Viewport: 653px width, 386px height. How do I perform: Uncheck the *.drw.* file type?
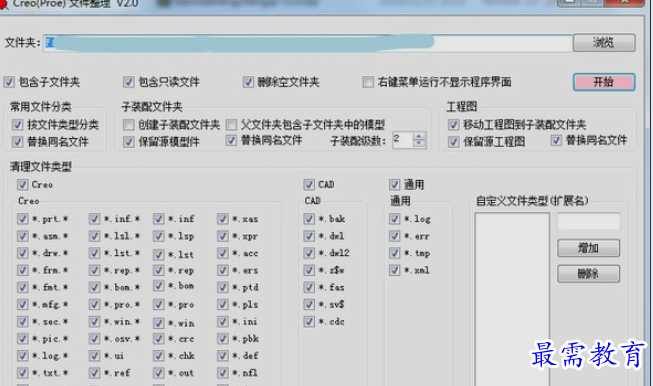pyautogui.click(x=22, y=253)
